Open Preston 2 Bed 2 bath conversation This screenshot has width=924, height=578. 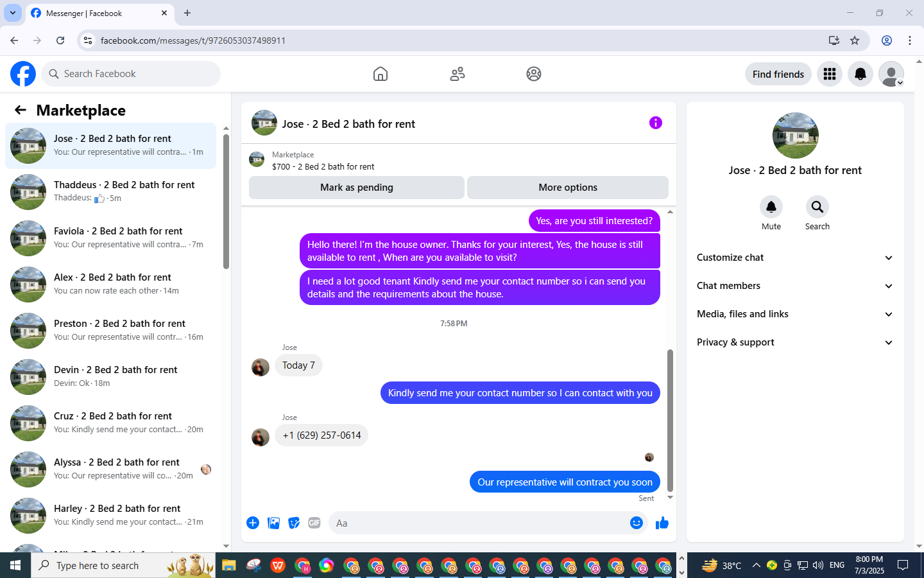point(110,331)
